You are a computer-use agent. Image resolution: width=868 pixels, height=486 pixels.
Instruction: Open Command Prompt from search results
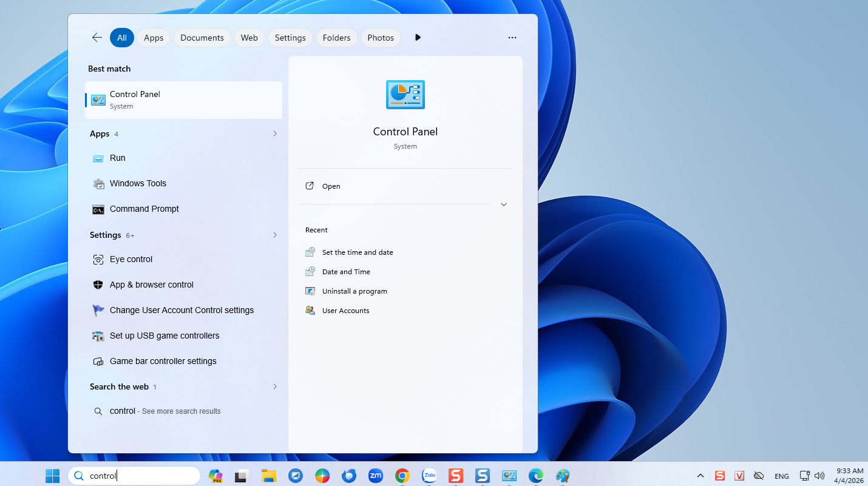pos(144,209)
